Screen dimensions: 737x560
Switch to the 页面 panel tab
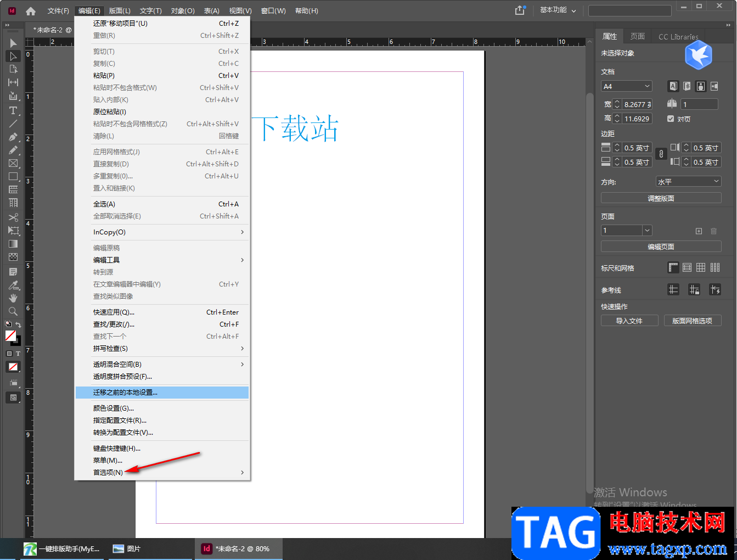pos(638,36)
